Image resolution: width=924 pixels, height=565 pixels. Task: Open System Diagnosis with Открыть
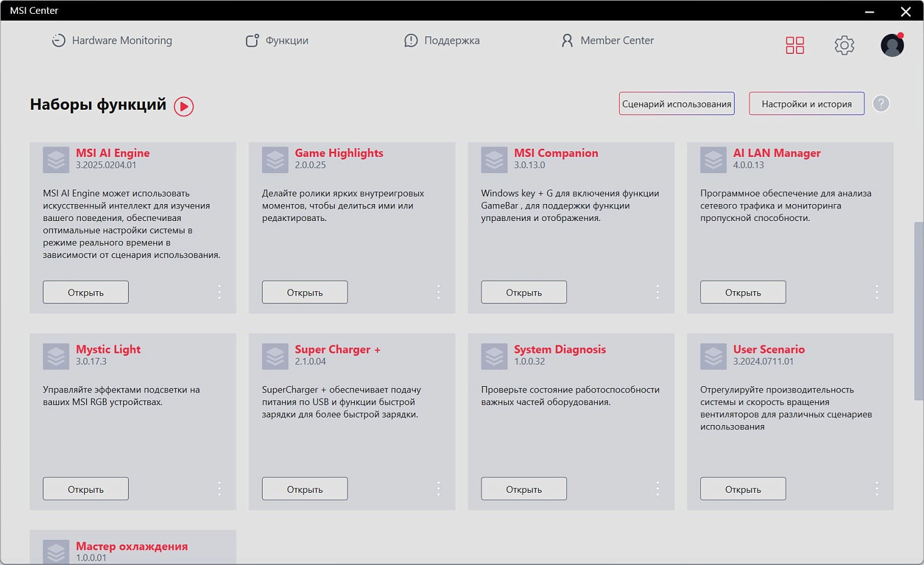[x=524, y=488]
